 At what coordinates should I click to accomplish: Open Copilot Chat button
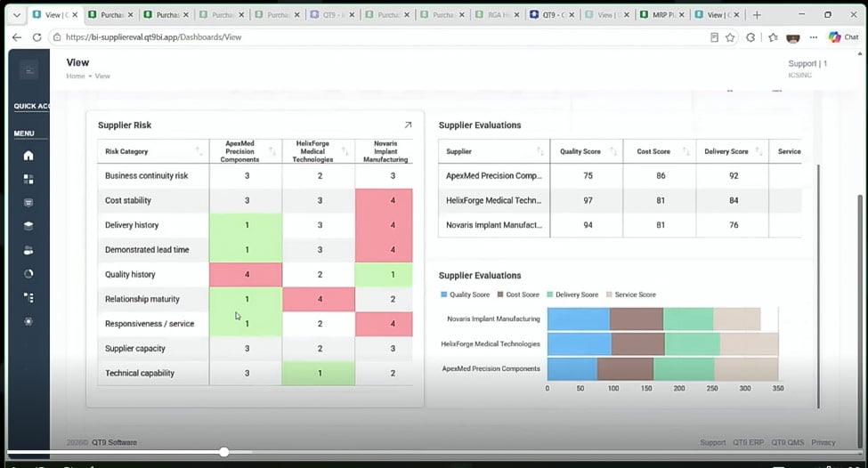pyautogui.click(x=844, y=37)
